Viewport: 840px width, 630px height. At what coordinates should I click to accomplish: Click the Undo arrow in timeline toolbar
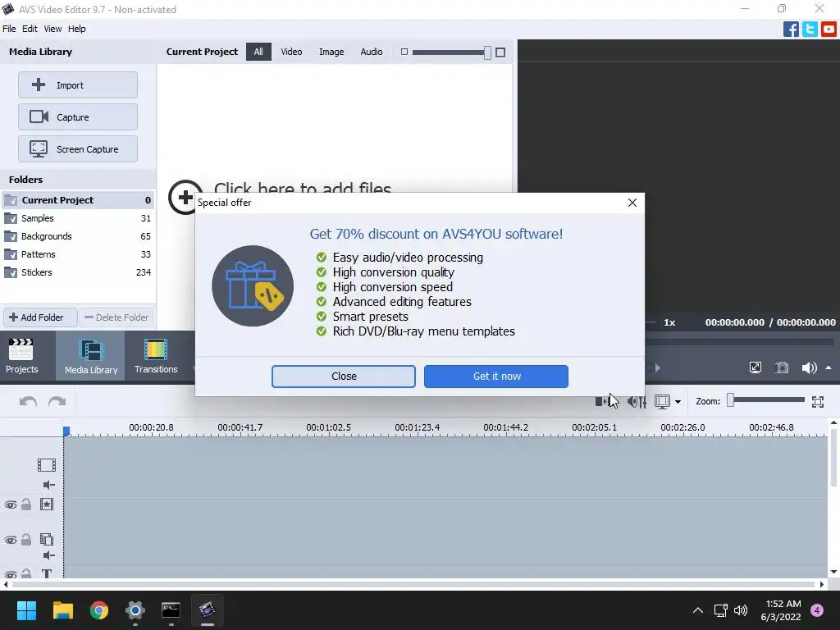29,402
